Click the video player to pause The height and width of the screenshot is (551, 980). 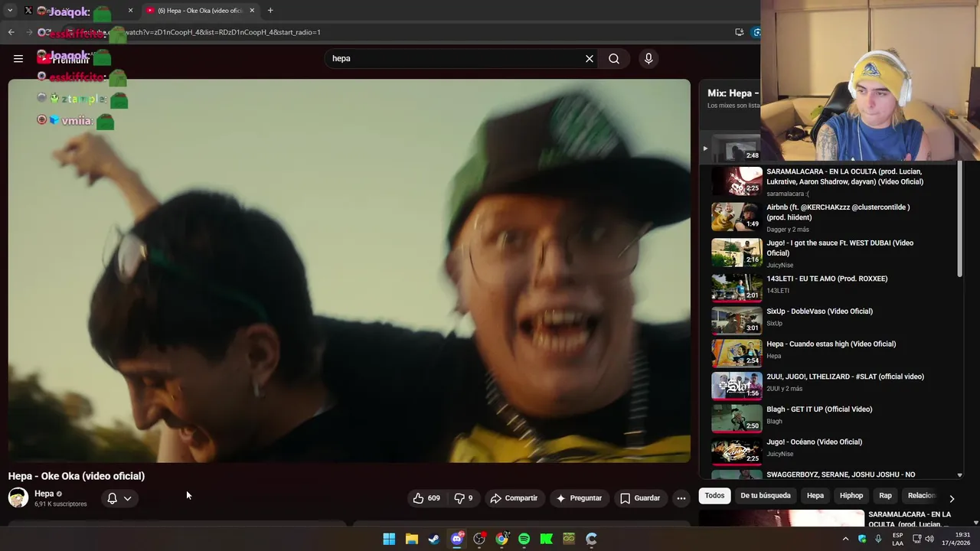[349, 271]
